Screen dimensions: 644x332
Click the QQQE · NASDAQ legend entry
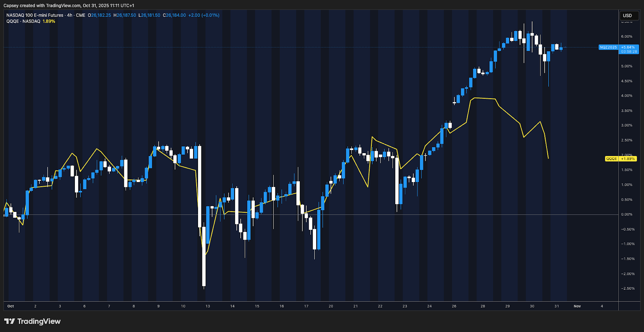23,21
